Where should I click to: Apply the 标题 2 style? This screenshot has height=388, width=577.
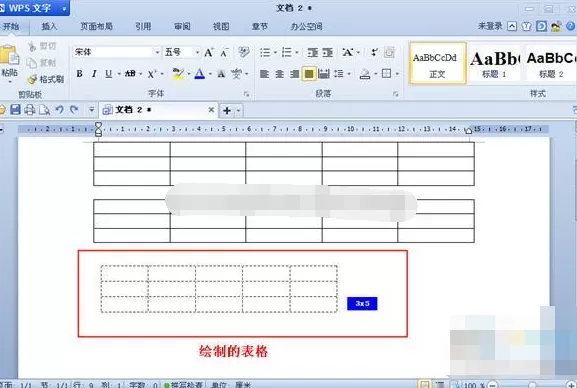[551, 63]
